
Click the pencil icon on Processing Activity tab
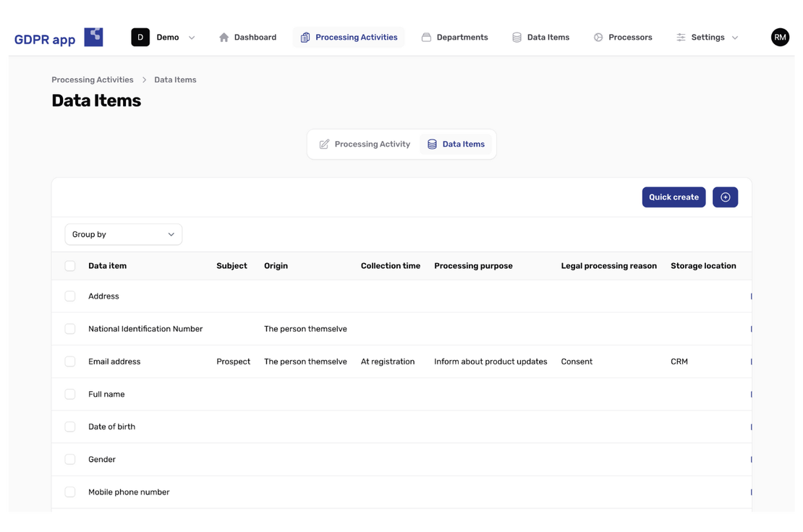click(x=324, y=144)
